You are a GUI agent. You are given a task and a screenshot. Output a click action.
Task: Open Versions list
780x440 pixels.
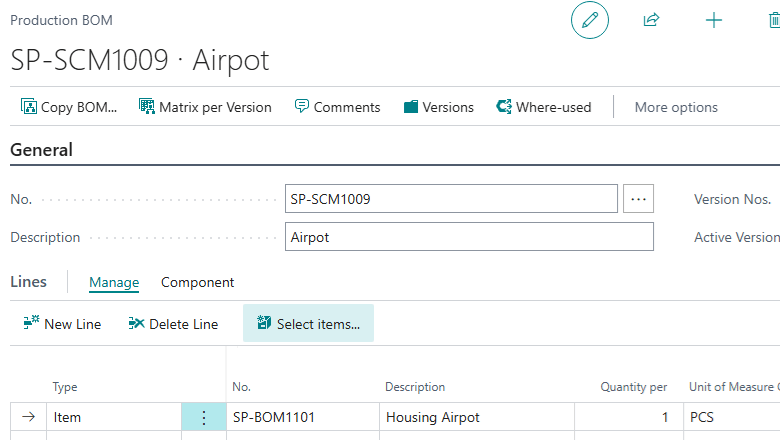click(x=438, y=107)
